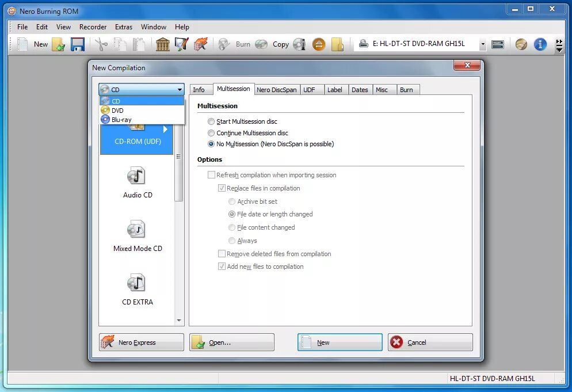
Task: Open the Help menu
Action: click(x=182, y=27)
